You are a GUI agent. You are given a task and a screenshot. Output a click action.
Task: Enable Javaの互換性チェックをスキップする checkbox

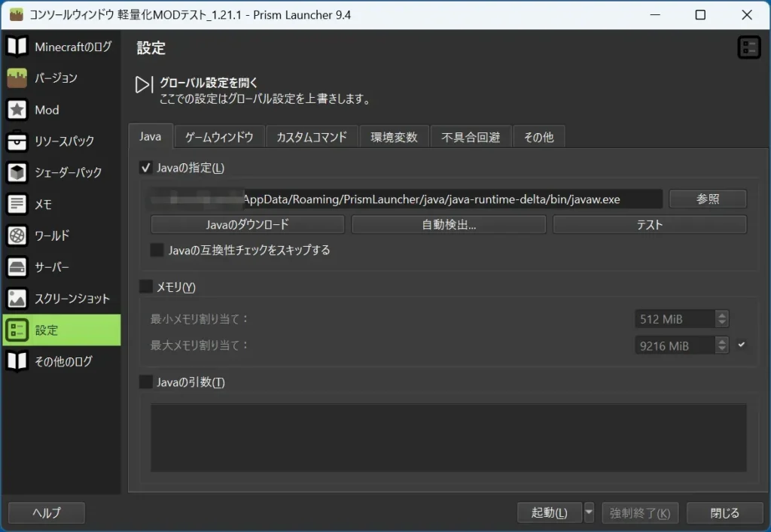(157, 250)
